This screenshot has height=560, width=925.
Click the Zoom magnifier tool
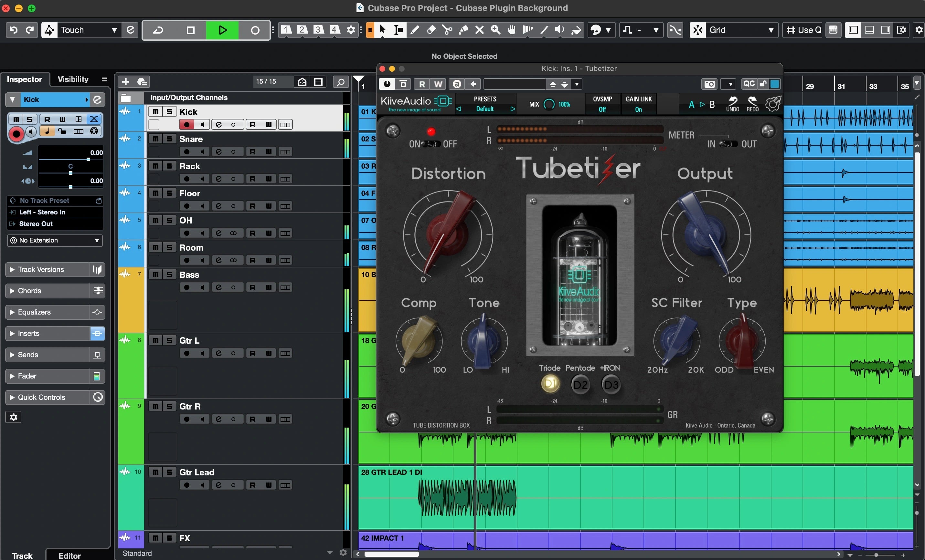pos(495,30)
